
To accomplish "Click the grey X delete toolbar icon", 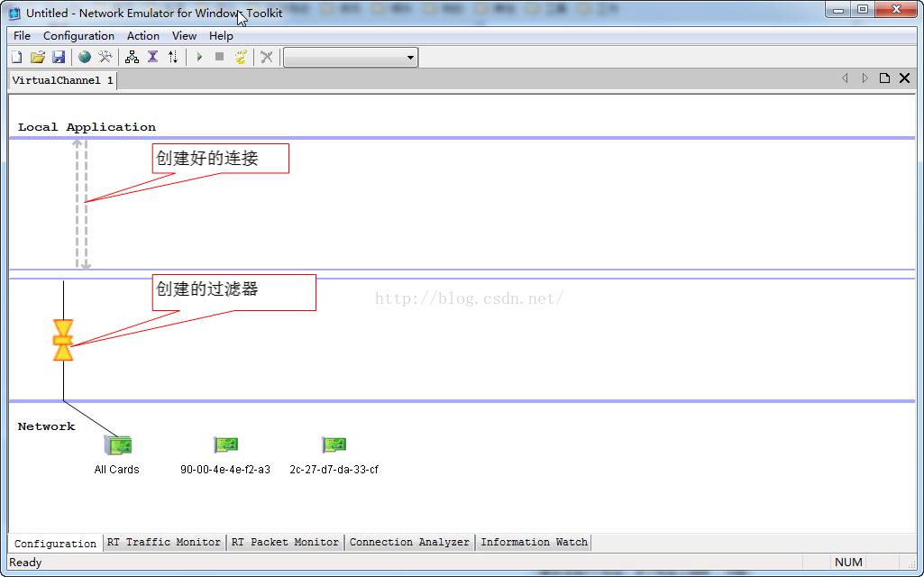I will click(x=266, y=57).
